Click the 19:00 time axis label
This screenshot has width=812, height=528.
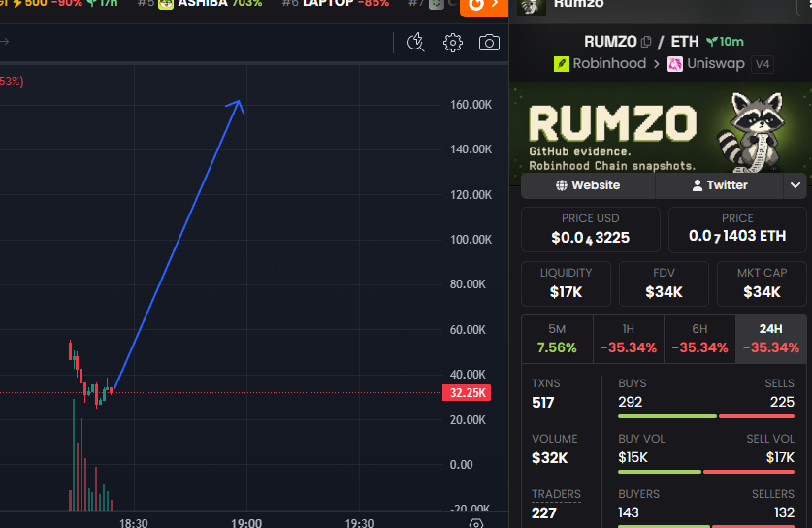coord(246,523)
